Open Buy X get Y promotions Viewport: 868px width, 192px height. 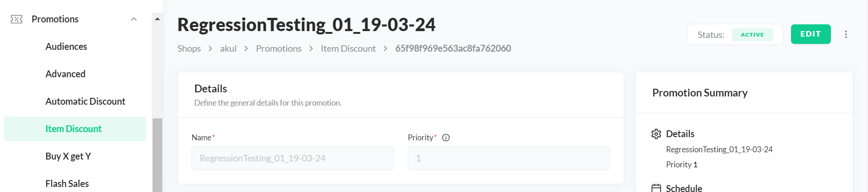[68, 156]
